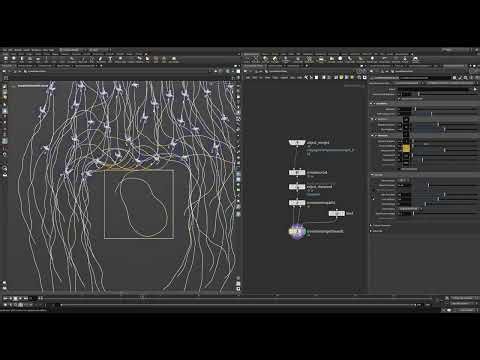
Task: Switch to Lights and Cameras shelf tab
Action: [x=251, y=54]
